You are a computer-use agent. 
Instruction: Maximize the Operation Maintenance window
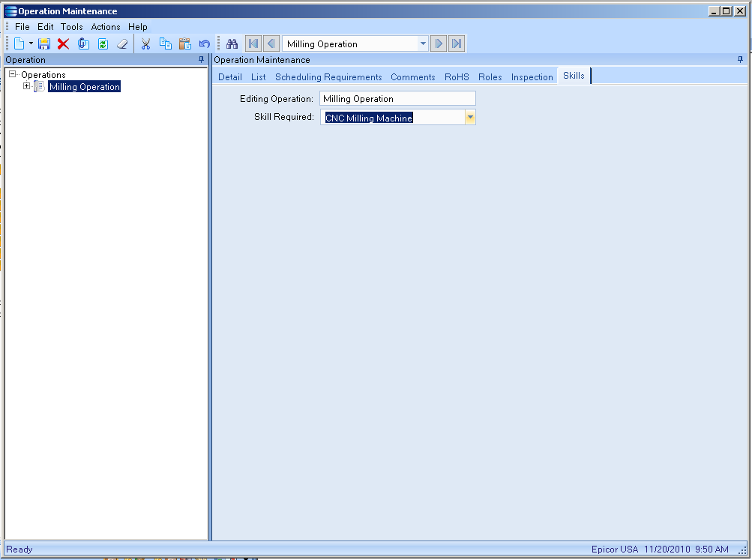coord(727,11)
